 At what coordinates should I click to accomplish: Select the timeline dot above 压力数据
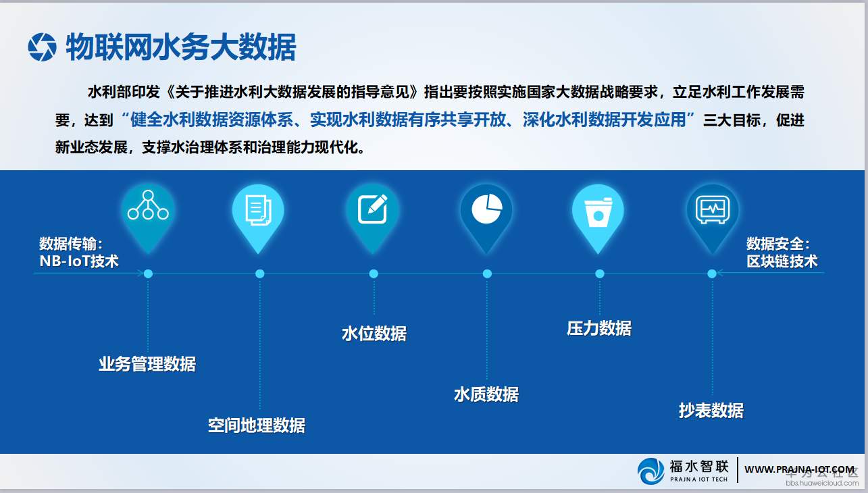(x=600, y=274)
